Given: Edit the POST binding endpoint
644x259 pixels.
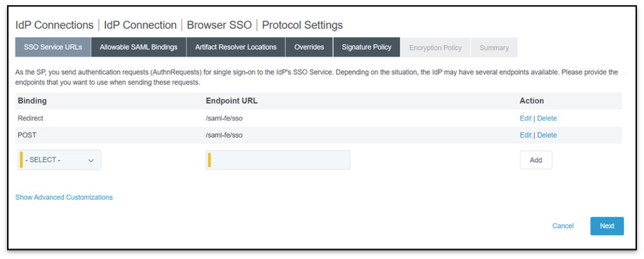Looking at the screenshot, I should (526, 135).
